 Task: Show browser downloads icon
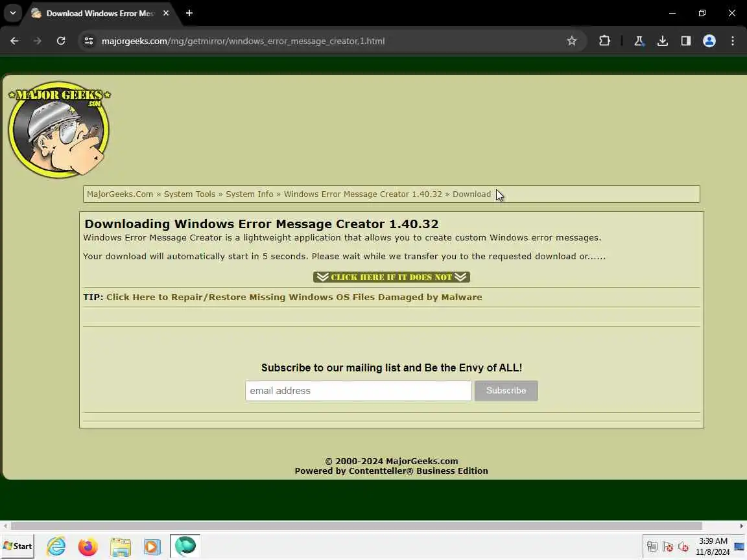click(x=662, y=41)
